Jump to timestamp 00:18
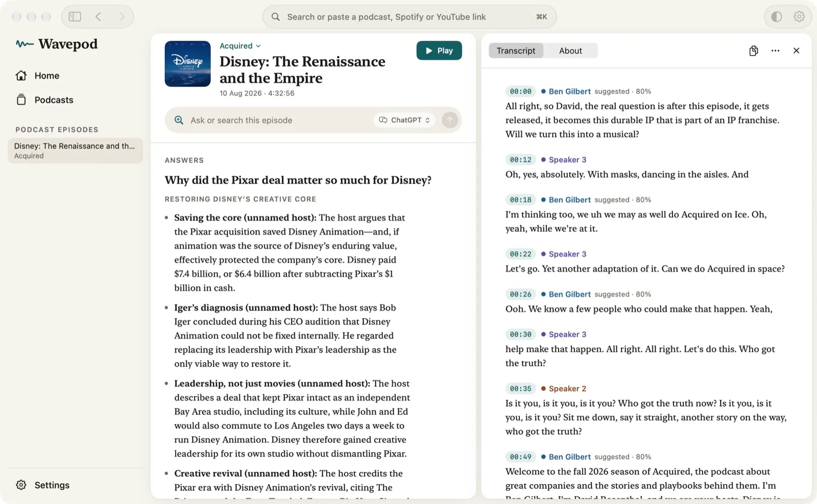The image size is (817, 504). 520,200
